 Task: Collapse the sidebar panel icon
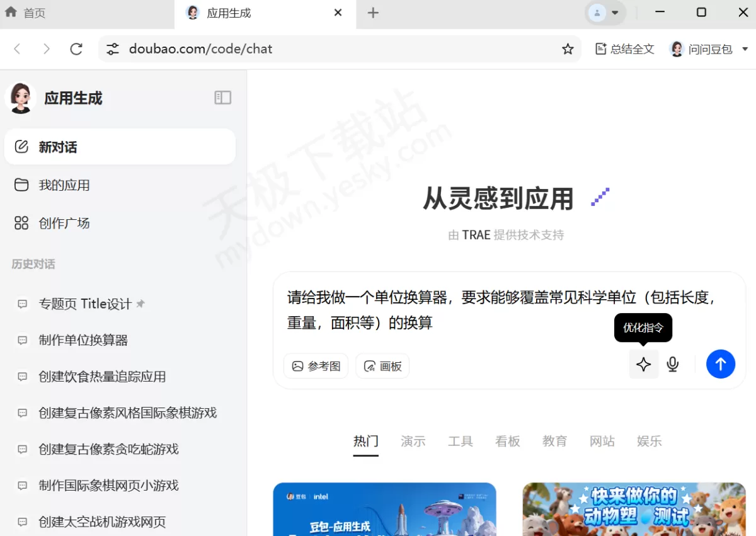[223, 98]
